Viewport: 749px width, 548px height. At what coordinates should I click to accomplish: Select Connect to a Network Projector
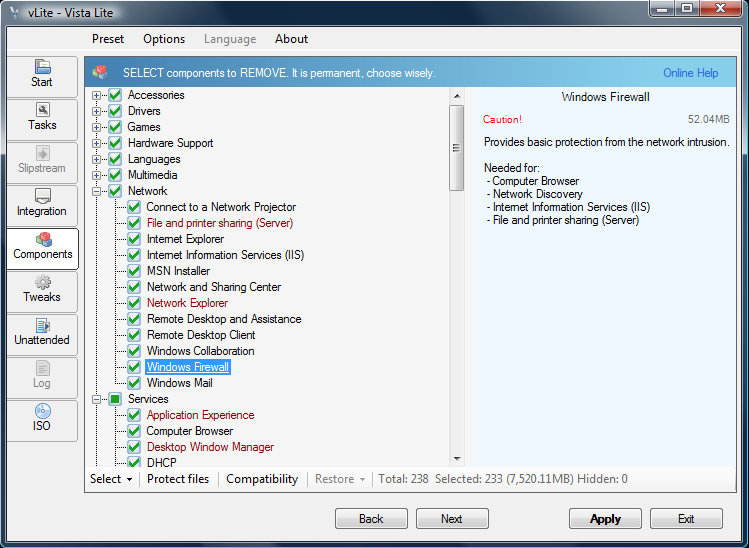(221, 207)
